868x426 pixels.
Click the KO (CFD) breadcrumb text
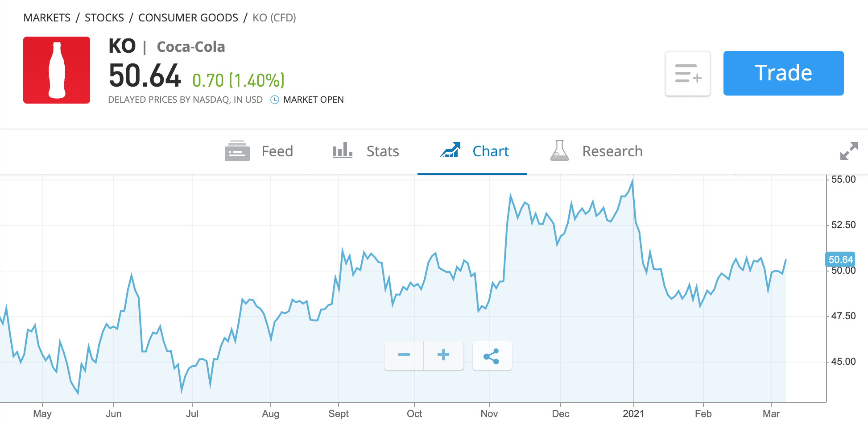(x=274, y=18)
